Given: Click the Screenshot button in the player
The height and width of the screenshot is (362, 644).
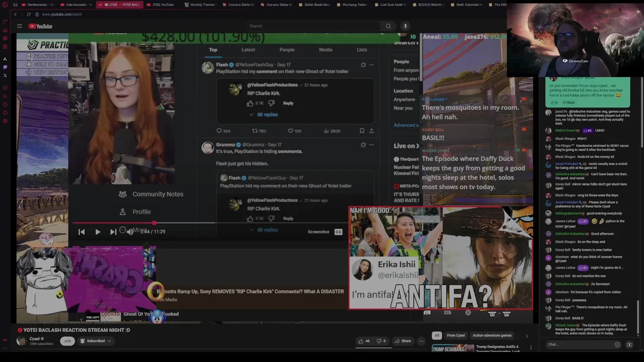Looking at the screenshot, I should point(318,232).
